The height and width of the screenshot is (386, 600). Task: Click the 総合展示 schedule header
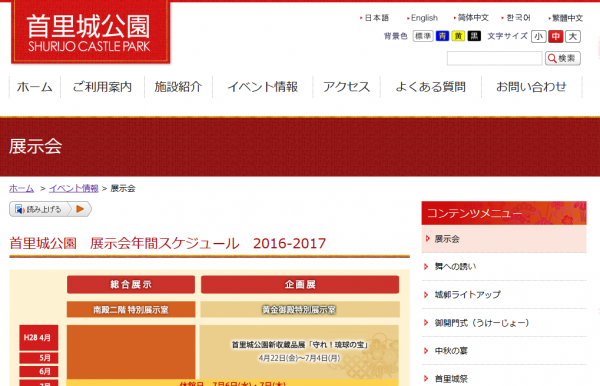pyautogui.click(x=131, y=285)
